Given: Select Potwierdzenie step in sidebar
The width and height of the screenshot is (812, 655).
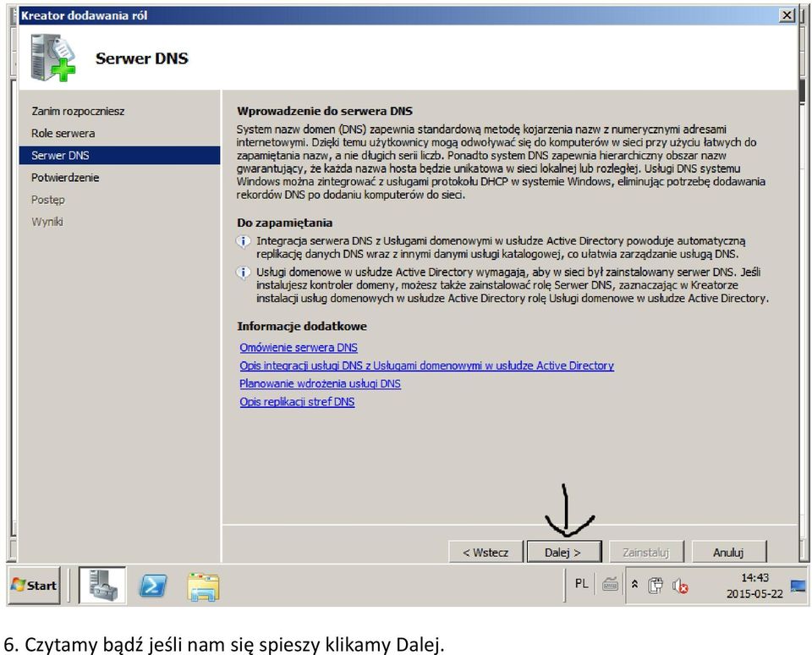Looking at the screenshot, I should pyautogui.click(x=65, y=178).
